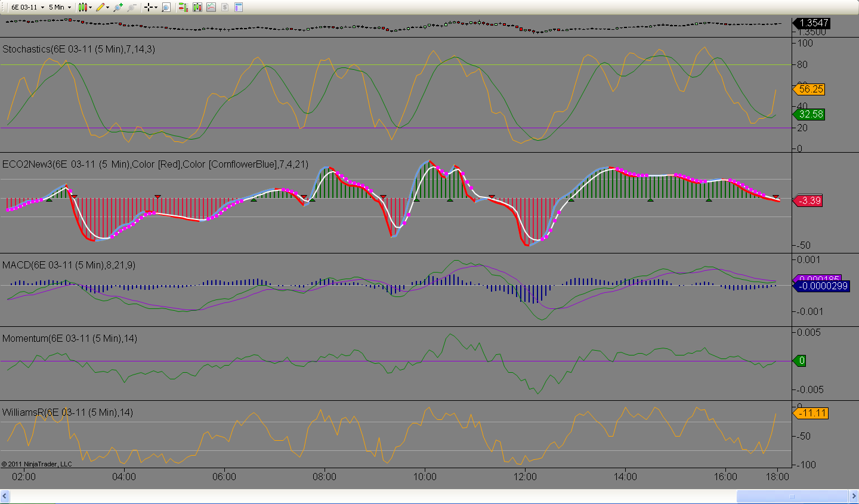
Task: Click the 0.001 level on MACD scale
Action: (809, 259)
